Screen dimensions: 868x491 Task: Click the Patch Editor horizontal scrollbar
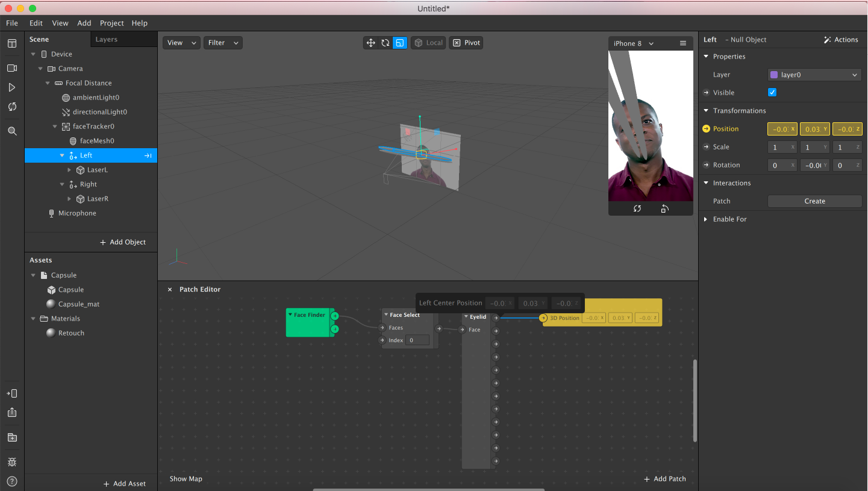click(x=428, y=489)
